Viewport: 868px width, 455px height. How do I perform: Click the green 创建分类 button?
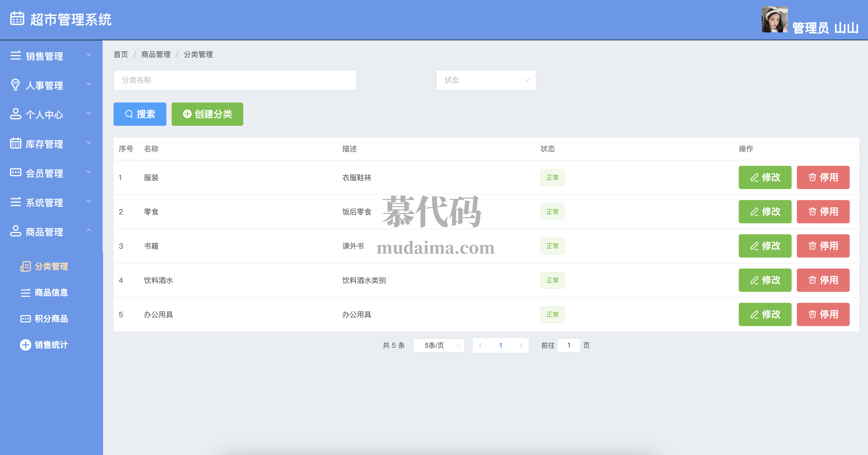[207, 114]
